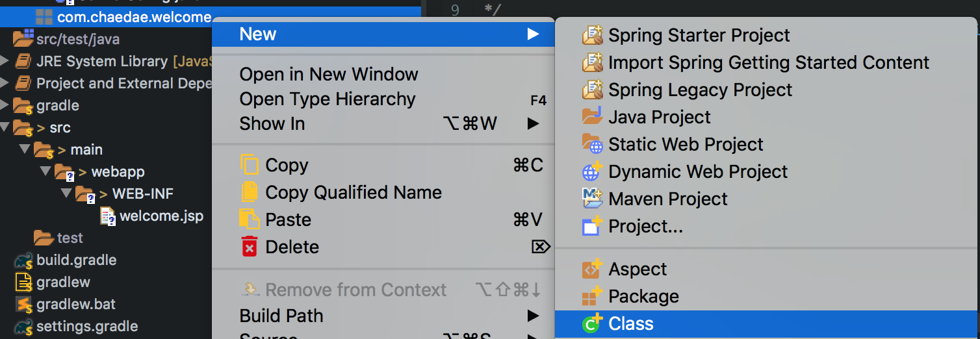Select Copy Qualified Name menu entry
Image resolution: width=980 pixels, height=339 pixels.
pos(353,192)
